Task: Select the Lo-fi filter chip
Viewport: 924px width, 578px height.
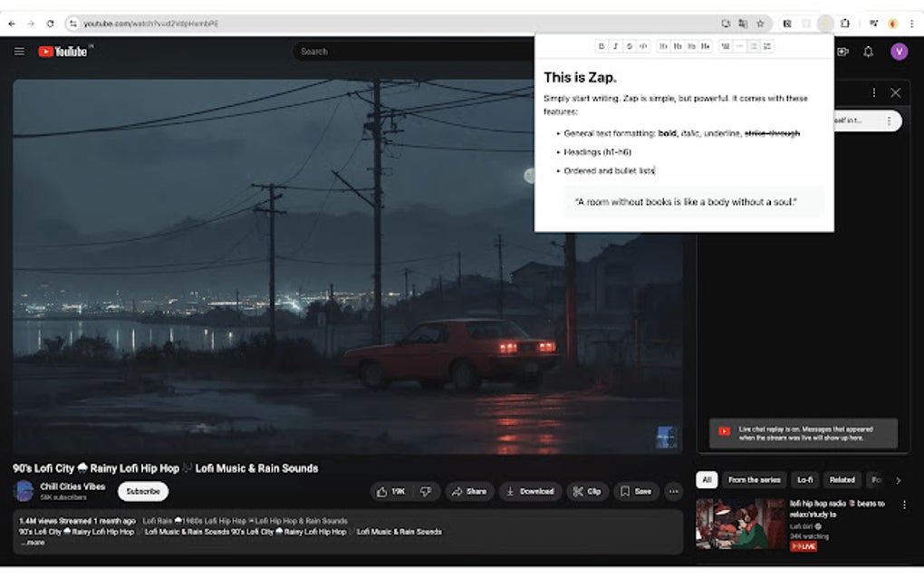Action: click(804, 479)
